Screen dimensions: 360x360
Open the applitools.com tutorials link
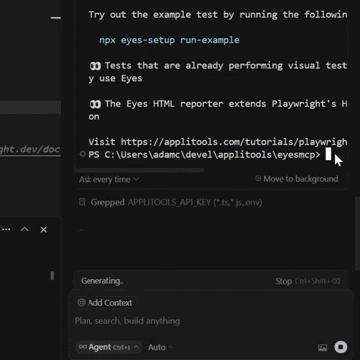coord(234,142)
